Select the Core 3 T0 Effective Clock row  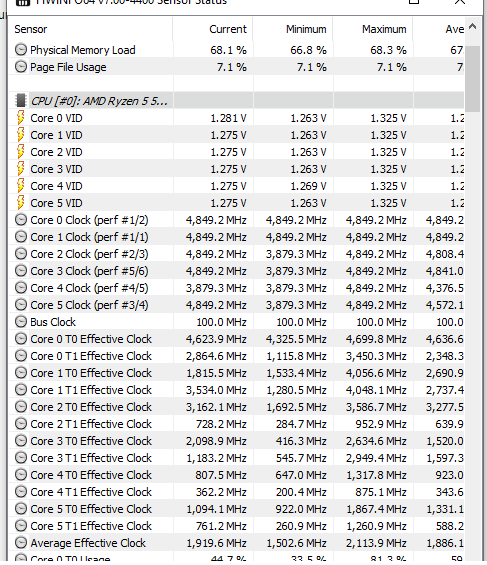point(236,441)
